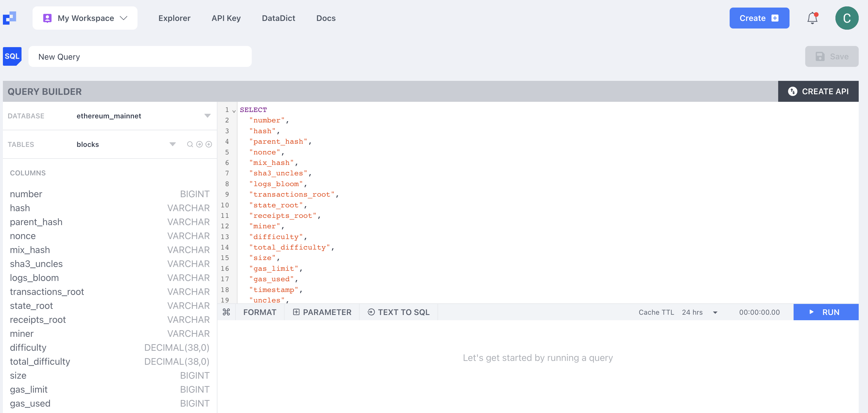868x413 pixels.
Task: Open the notifications bell
Action: pyautogui.click(x=812, y=18)
